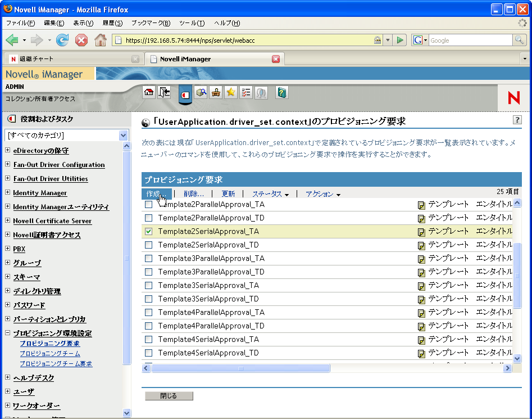Click the Google search magnifier icon
Screen dimensions: 532x419
[519, 40]
